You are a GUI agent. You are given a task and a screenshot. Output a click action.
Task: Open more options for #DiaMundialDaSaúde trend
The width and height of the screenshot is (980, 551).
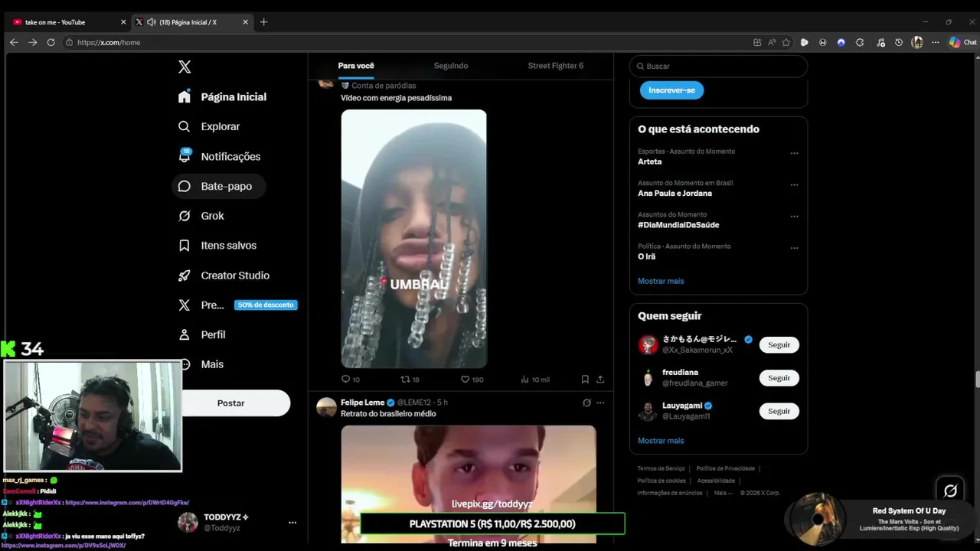click(794, 217)
